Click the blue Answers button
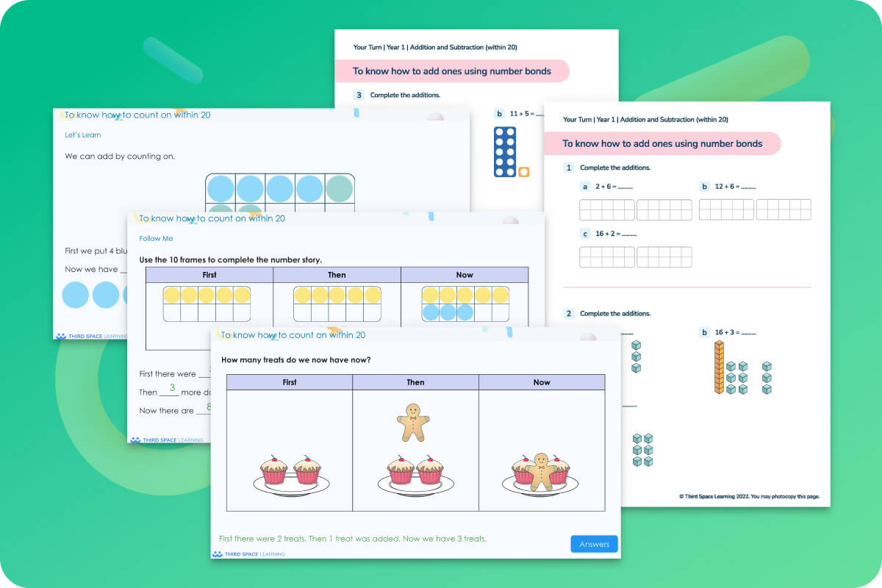 [593, 544]
